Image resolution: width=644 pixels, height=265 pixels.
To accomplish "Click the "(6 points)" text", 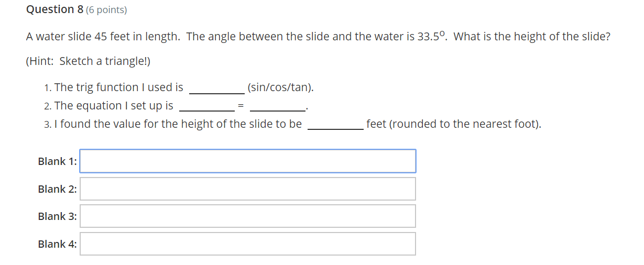I will (x=106, y=10).
